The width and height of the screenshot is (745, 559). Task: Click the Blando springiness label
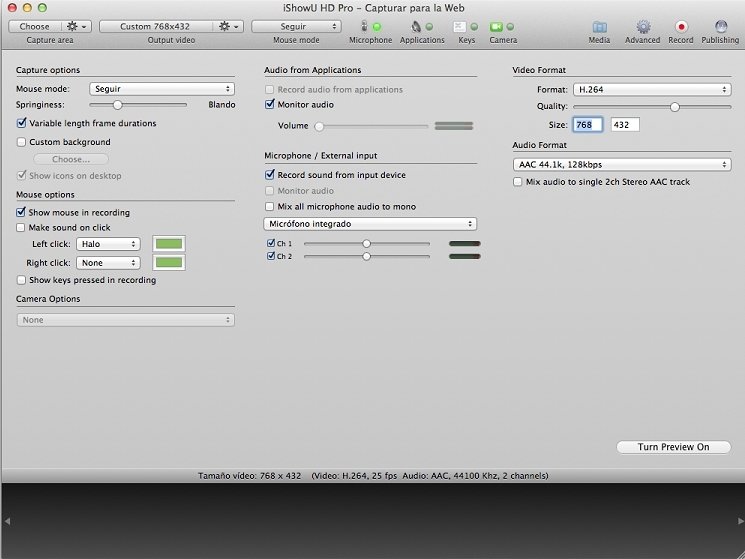pos(222,104)
